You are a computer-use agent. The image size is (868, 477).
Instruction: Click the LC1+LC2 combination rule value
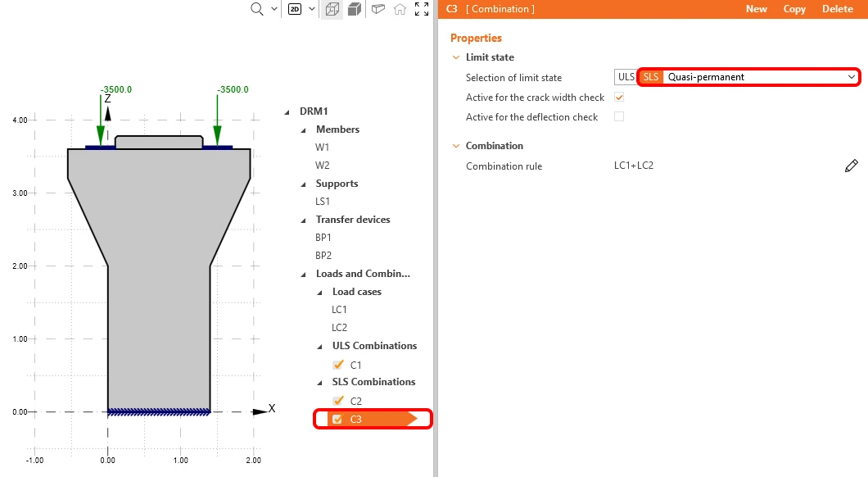point(633,166)
